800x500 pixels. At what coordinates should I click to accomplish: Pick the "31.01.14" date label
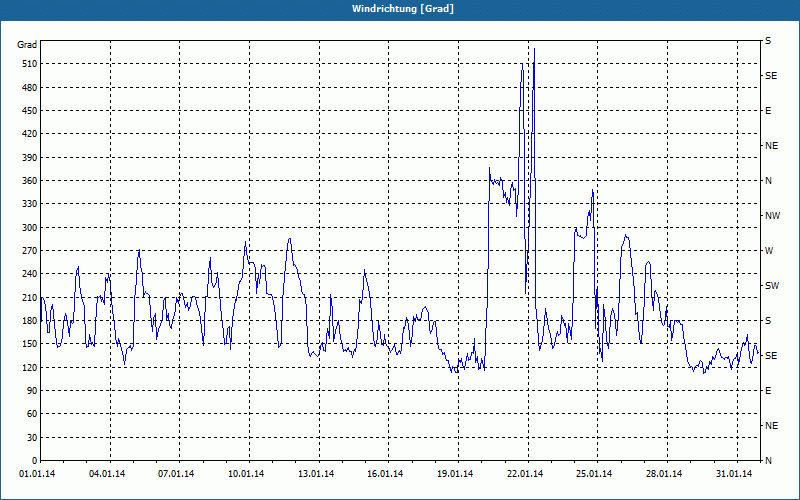tap(734, 474)
